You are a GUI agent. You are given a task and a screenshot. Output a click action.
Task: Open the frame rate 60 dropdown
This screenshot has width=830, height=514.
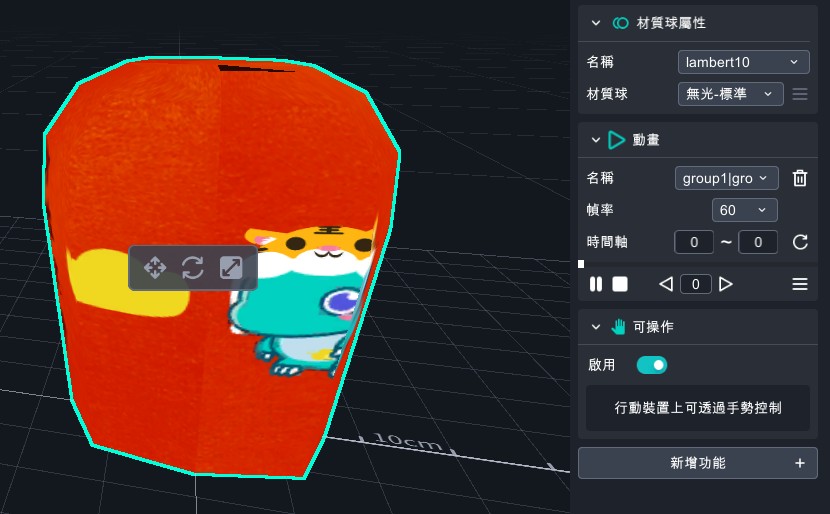point(745,210)
